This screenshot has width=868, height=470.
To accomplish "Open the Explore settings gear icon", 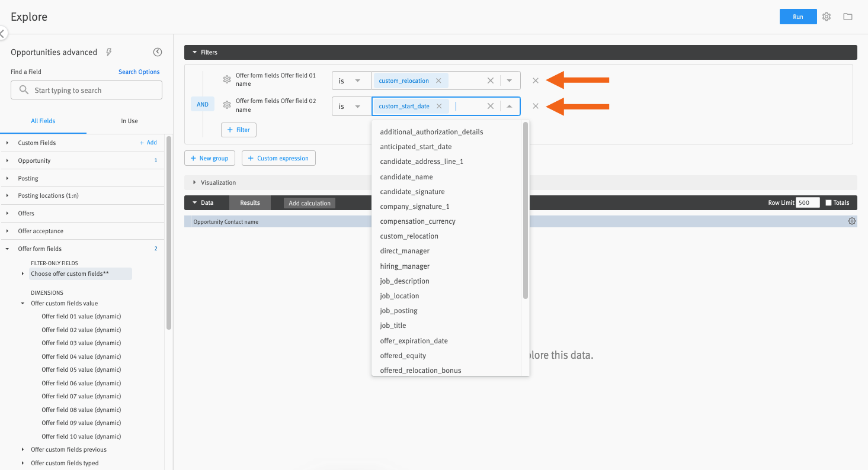I will (x=827, y=17).
